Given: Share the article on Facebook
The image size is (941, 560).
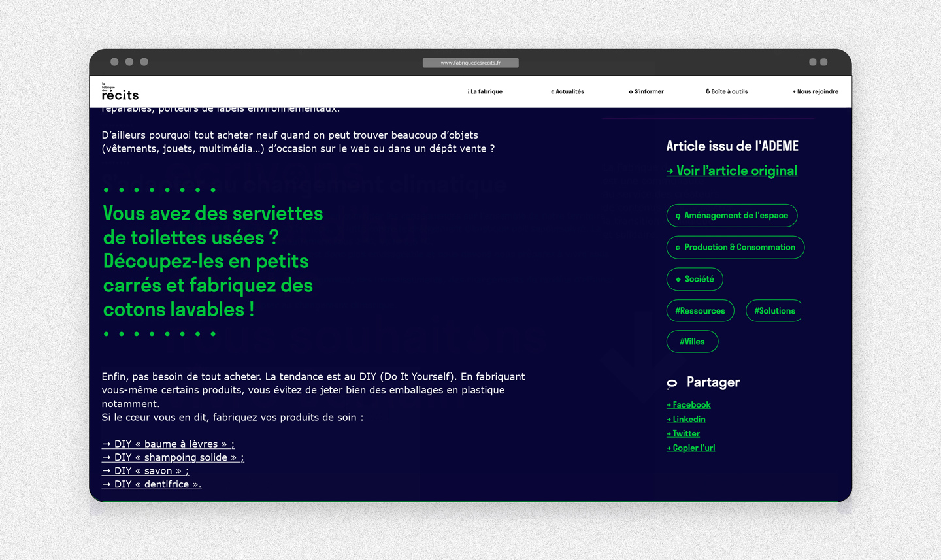Looking at the screenshot, I should pos(688,405).
